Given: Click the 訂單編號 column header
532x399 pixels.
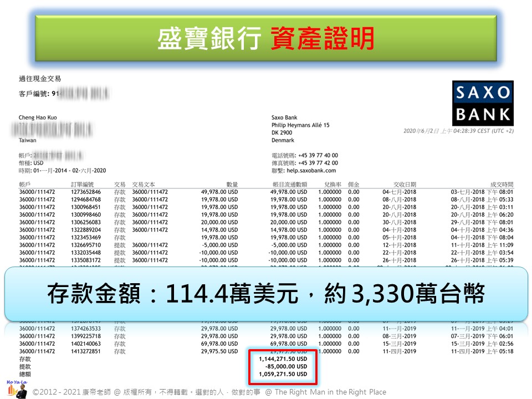Looking at the screenshot, I should coord(83,185).
